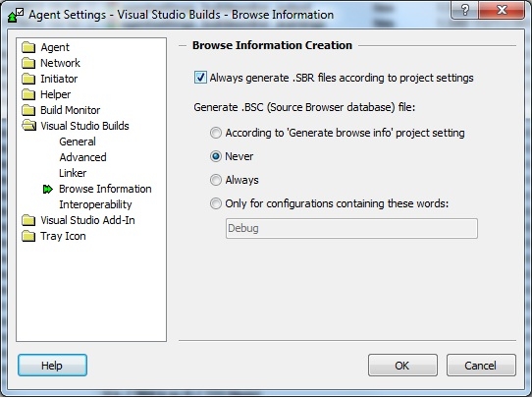Click the Network folder icon
This screenshot has width=532, height=398.
(x=28, y=63)
